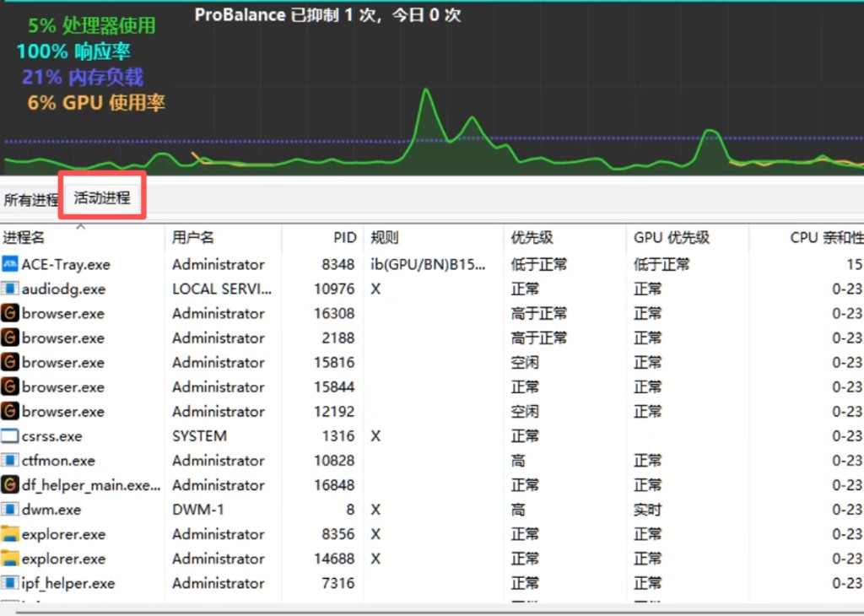This screenshot has height=616, width=864.
Task: Click the 6% GPU 使用率 label
Action: point(96,102)
